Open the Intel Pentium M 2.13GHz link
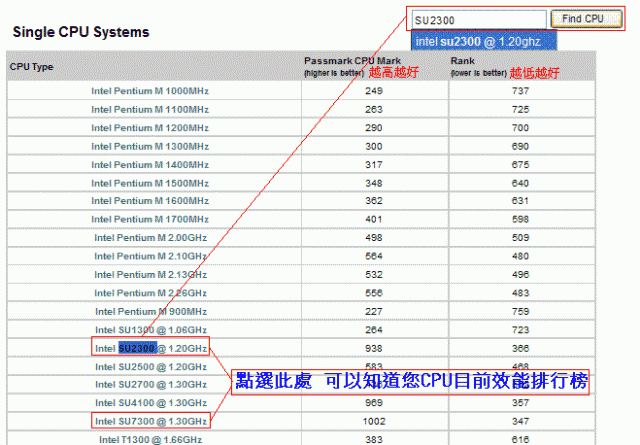The image size is (640, 445). [x=151, y=274]
